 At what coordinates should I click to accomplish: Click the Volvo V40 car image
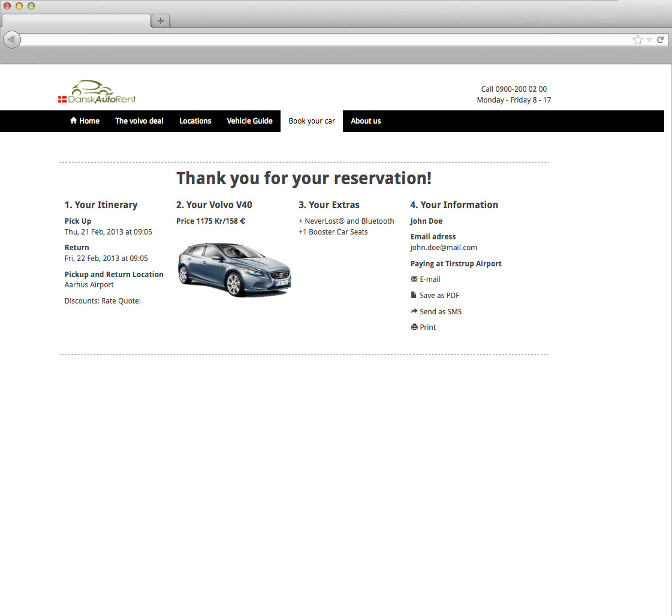pos(234,269)
